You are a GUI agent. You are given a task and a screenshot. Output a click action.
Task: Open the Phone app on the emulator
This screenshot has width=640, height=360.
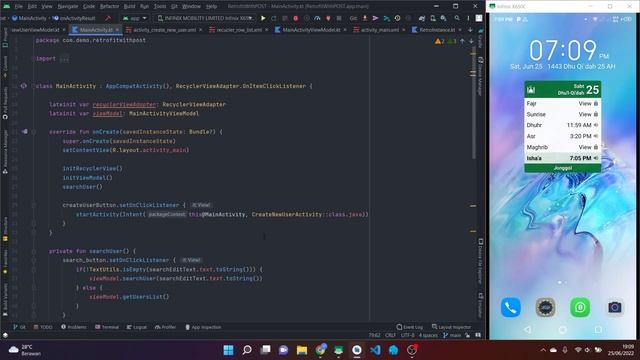pyautogui.click(x=511, y=307)
